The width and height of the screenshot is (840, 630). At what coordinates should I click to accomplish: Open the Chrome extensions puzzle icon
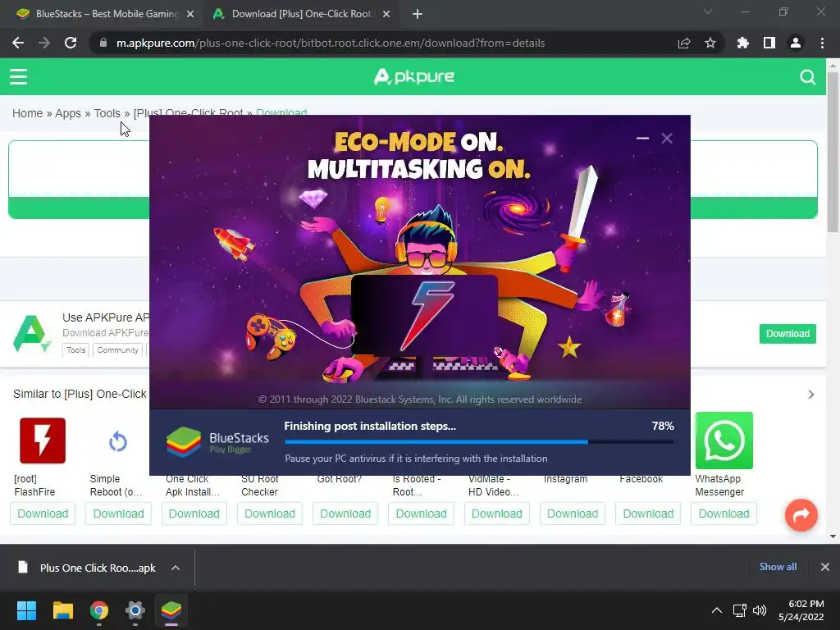[x=743, y=43]
